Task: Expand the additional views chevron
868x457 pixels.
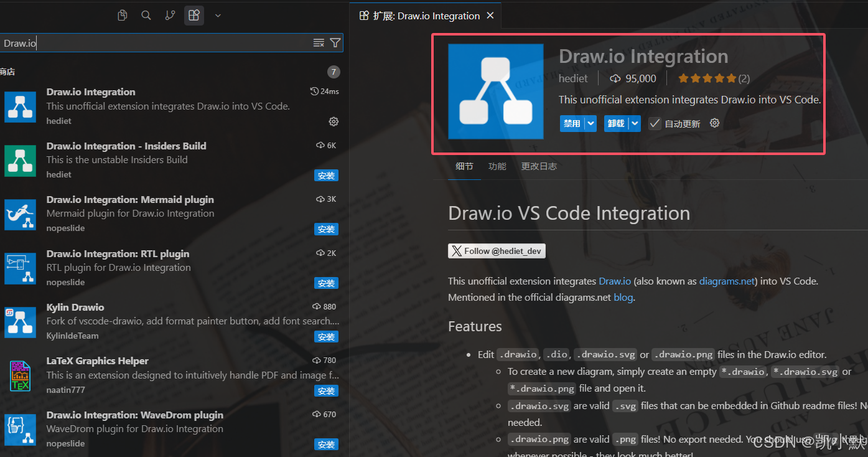Action: [218, 16]
